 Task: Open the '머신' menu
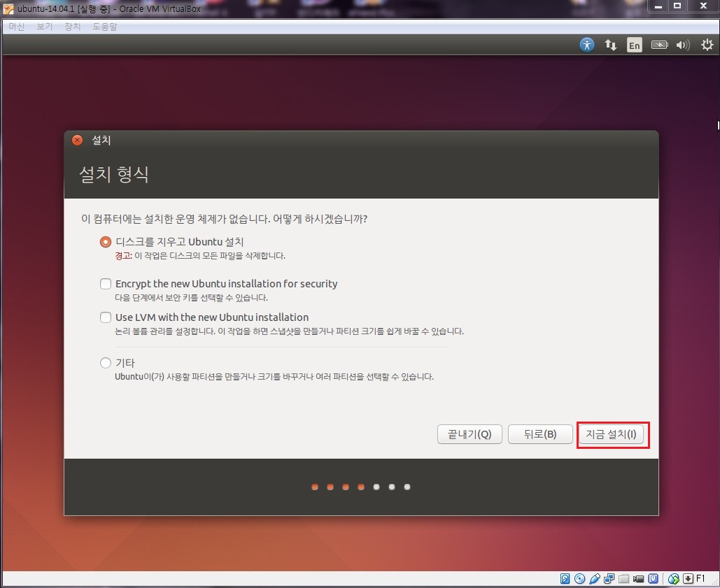[16, 27]
